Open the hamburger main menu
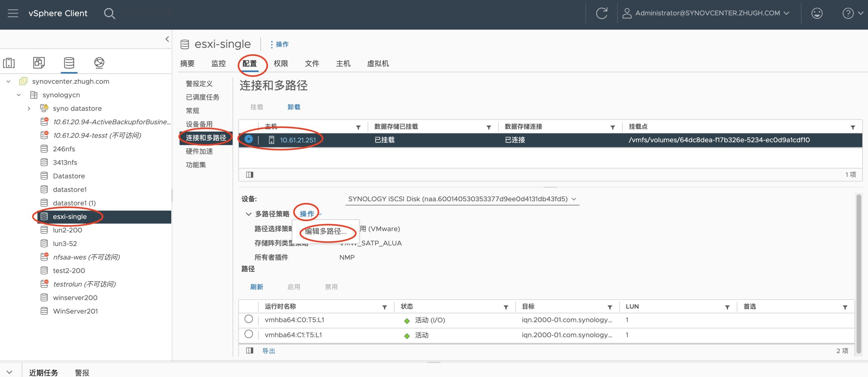This screenshot has width=868, height=377. [x=13, y=13]
